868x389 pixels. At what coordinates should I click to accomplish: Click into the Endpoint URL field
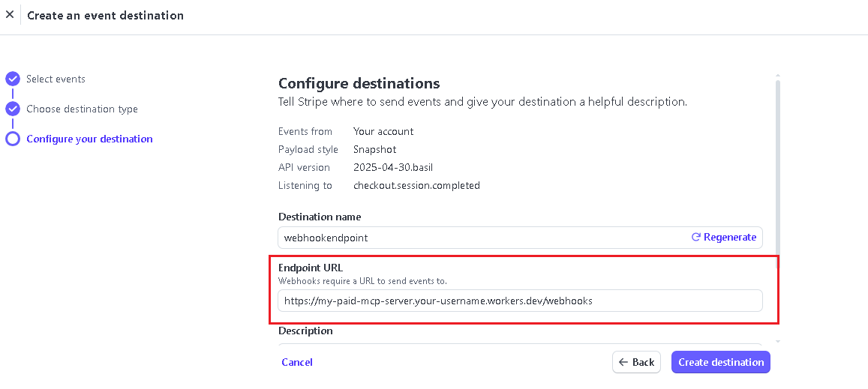pos(519,301)
